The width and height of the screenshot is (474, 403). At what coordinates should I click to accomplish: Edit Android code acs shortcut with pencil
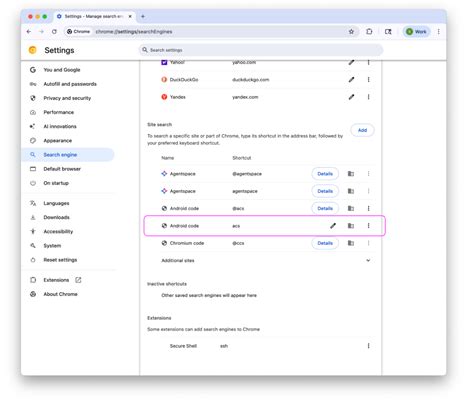point(333,226)
